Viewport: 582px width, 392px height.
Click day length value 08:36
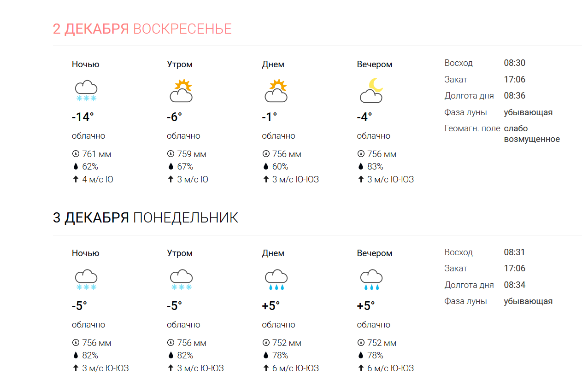pyautogui.click(x=515, y=96)
